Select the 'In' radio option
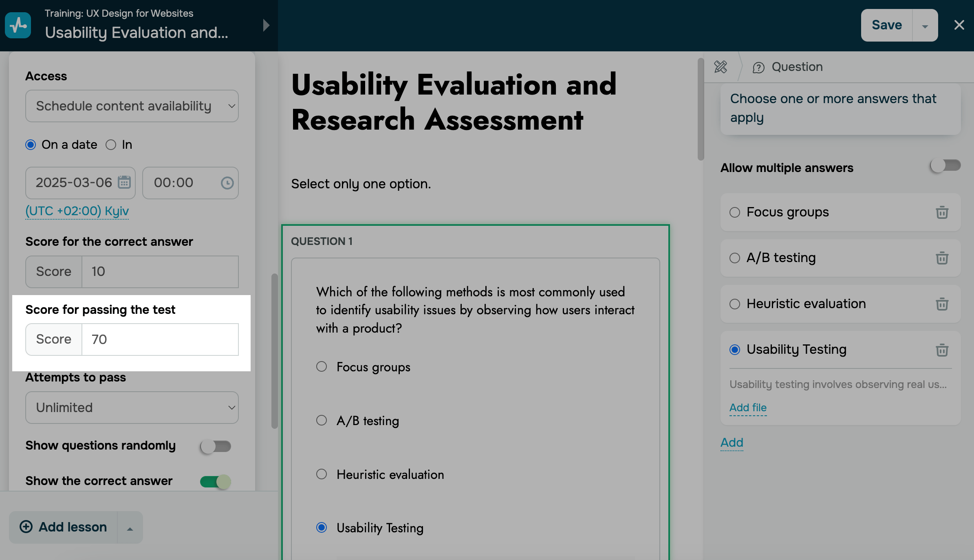This screenshot has width=974, height=560. click(x=111, y=145)
